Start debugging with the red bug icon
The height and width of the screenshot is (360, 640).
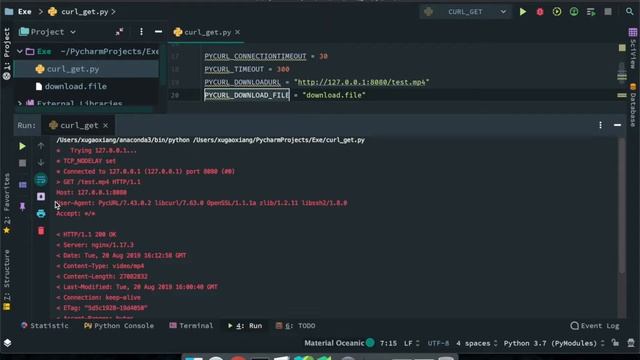click(x=540, y=12)
